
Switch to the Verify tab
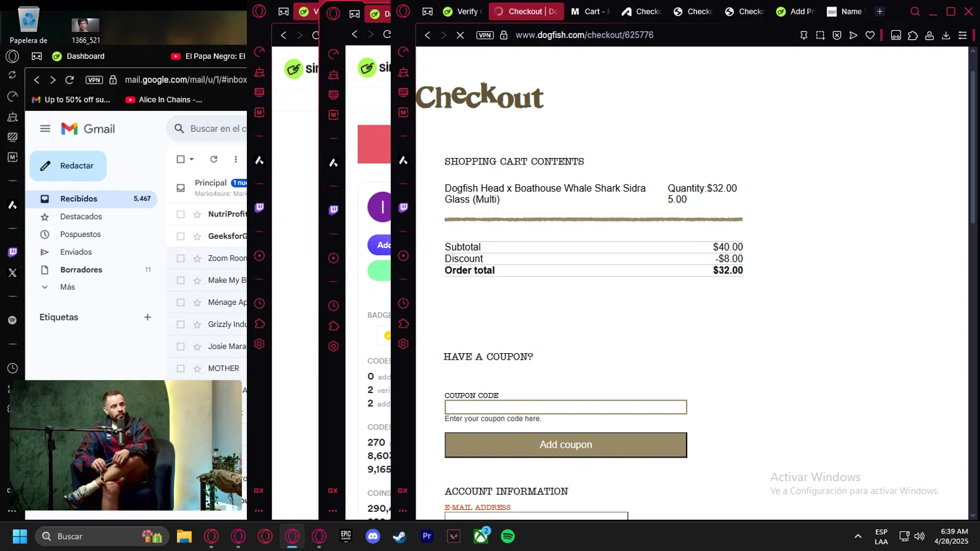463,12
